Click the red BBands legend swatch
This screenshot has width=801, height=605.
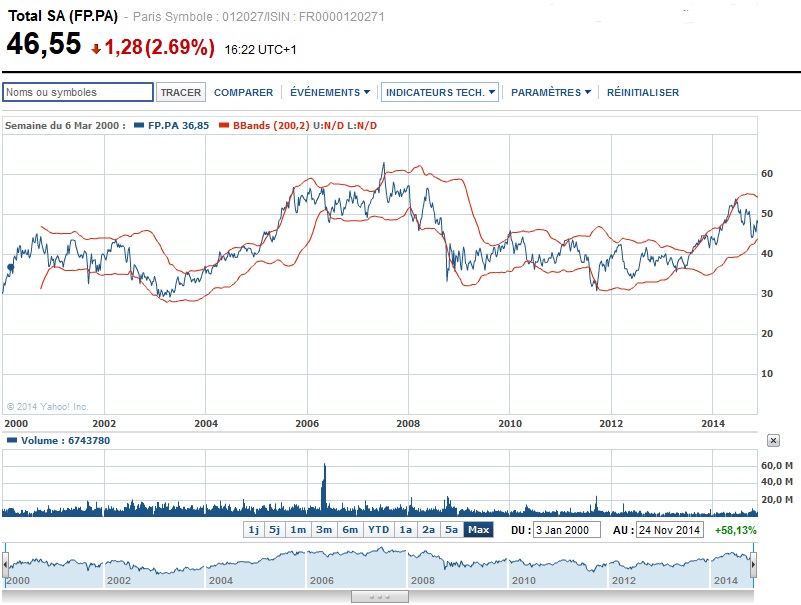[x=223, y=126]
